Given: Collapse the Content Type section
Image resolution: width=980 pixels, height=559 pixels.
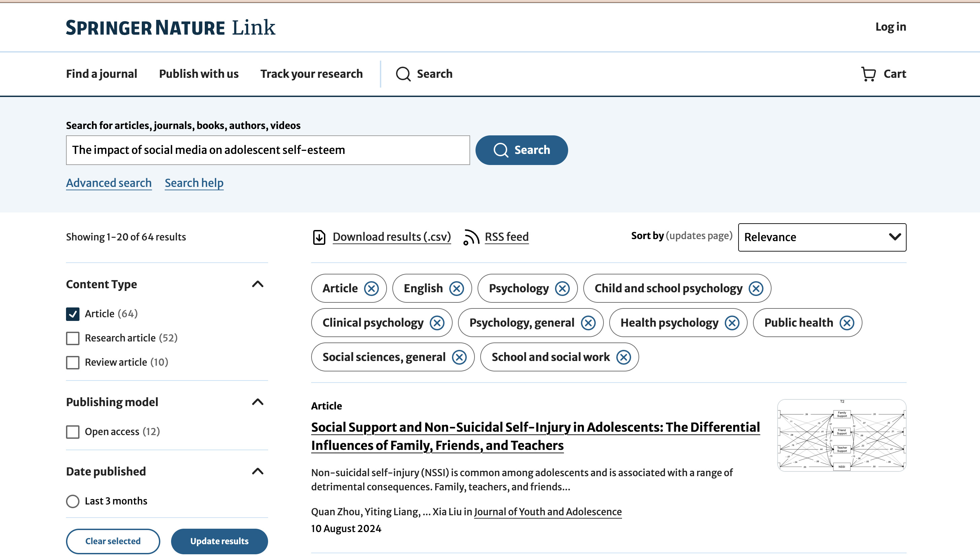Looking at the screenshot, I should pos(258,284).
